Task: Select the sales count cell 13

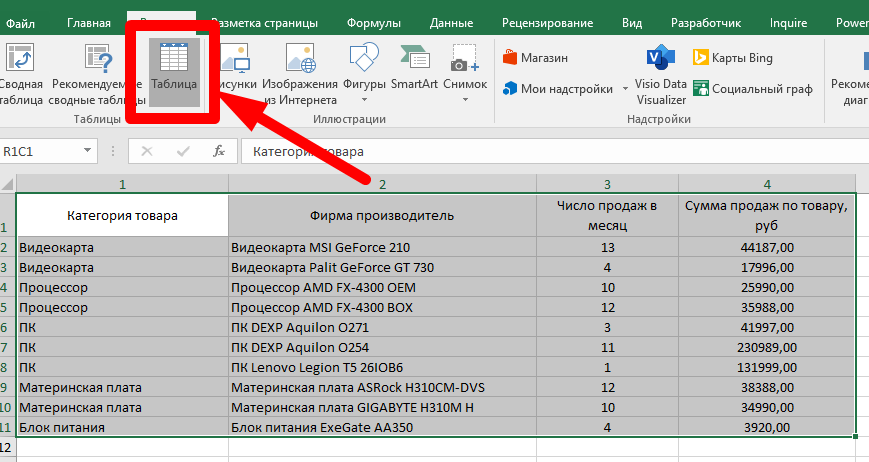Action: point(607,248)
